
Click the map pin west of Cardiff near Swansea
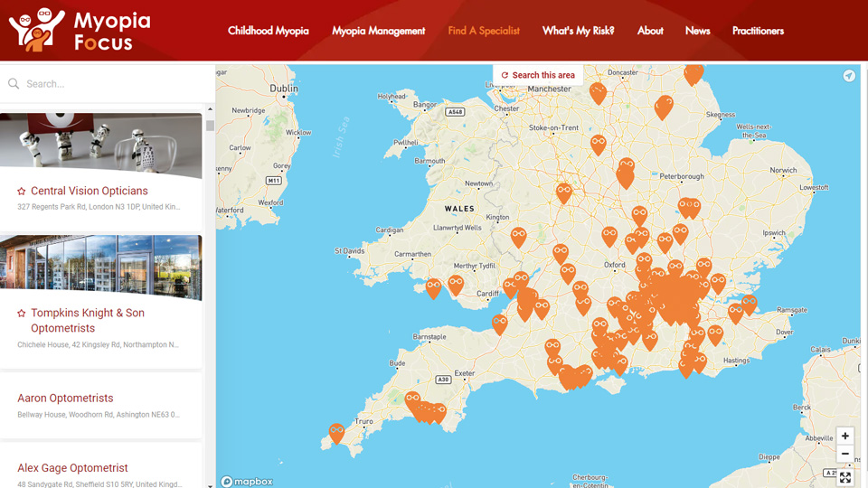[456, 285]
